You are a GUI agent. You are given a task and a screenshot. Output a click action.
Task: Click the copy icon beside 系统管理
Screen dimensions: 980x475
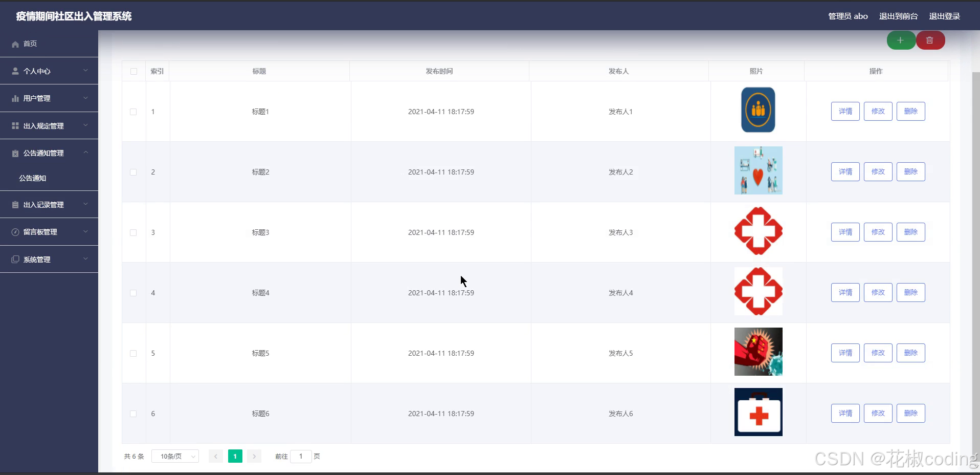coord(15,260)
